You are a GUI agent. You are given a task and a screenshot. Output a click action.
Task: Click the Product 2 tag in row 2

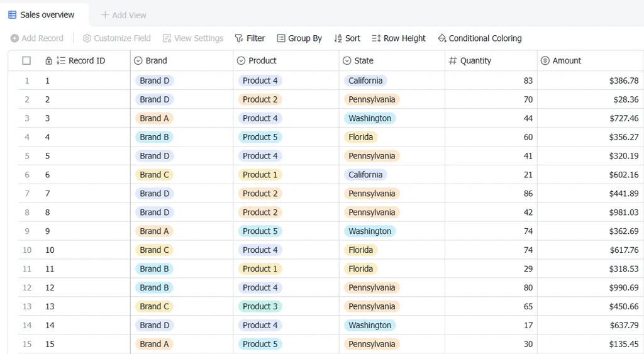260,99
